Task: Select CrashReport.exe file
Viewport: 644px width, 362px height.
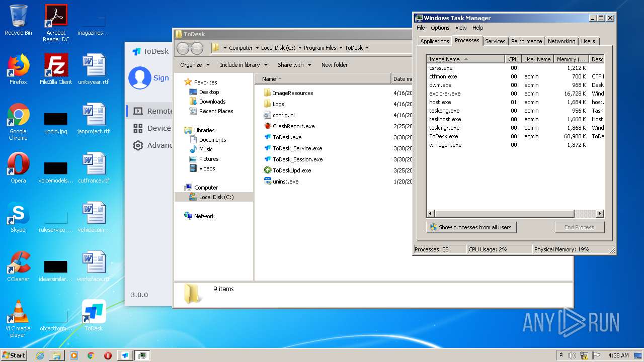Action: click(289, 126)
